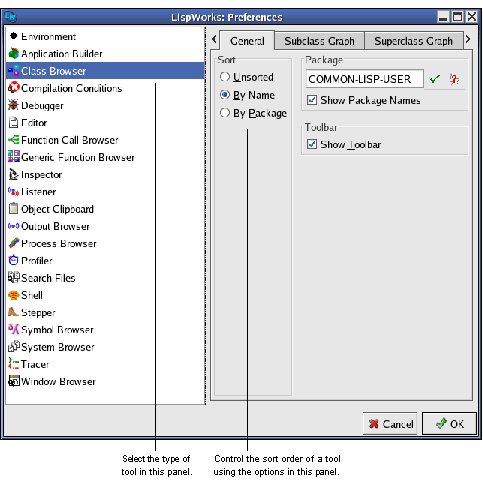Switch to the Subclass Graph tab
Screen dimensions: 483x485
pos(319,41)
